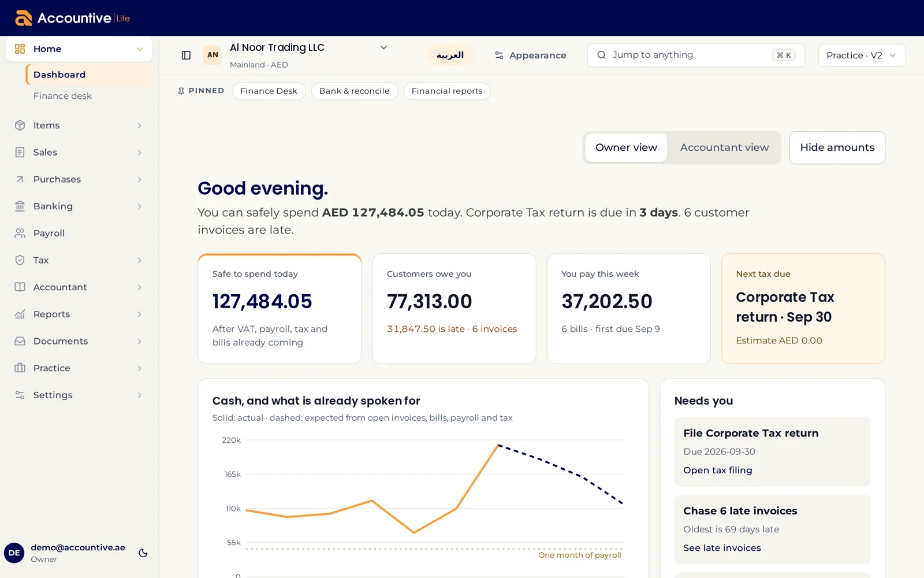
Task: Toggle dark mode moon icon
Action: click(143, 553)
